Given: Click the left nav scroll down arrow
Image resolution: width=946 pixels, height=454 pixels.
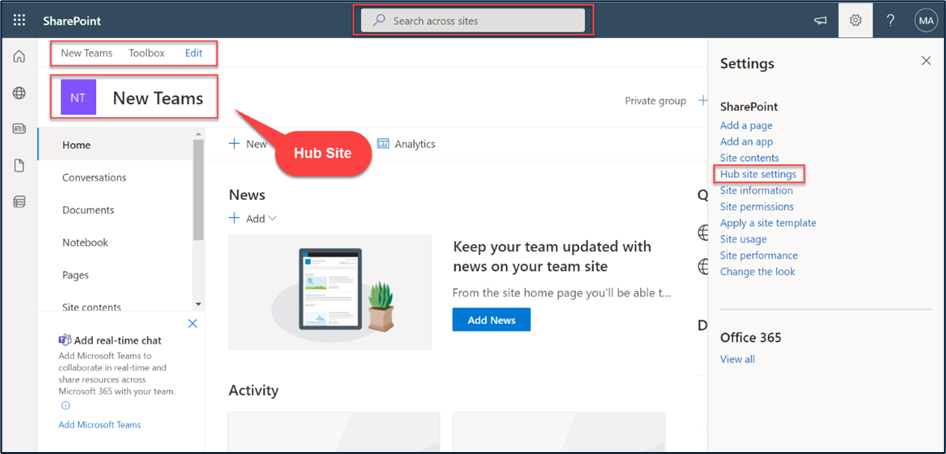Looking at the screenshot, I should [198, 304].
